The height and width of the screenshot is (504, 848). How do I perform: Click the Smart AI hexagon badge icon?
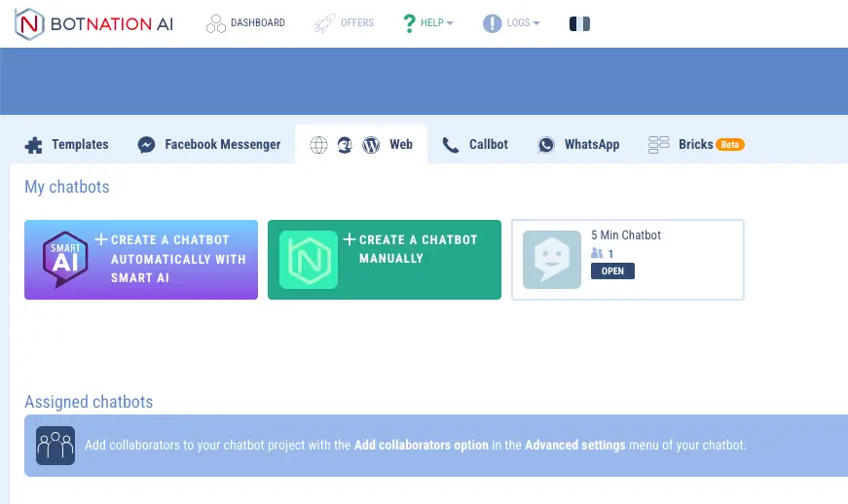(65, 260)
